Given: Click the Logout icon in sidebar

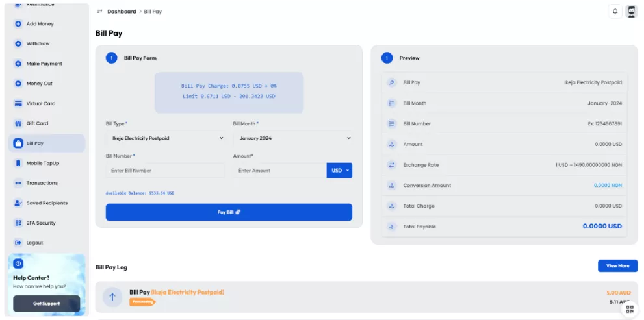Looking at the screenshot, I should 18,243.
